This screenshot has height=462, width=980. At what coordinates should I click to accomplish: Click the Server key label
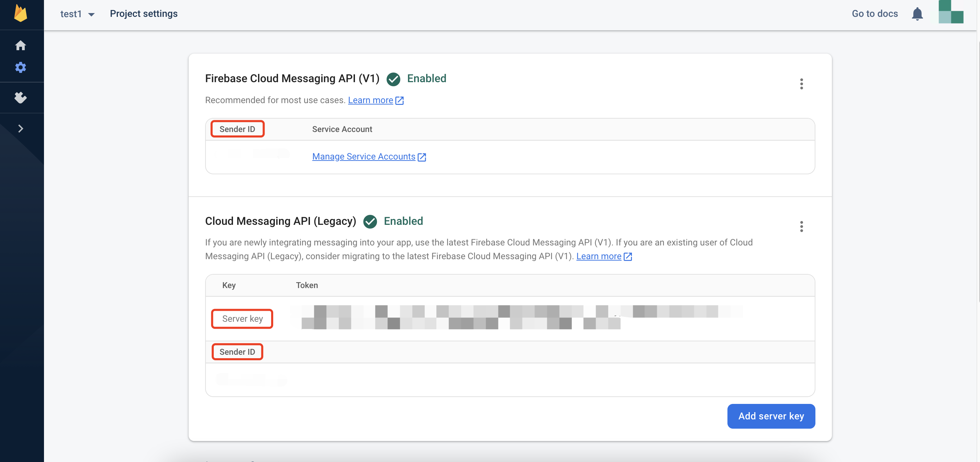[242, 319]
